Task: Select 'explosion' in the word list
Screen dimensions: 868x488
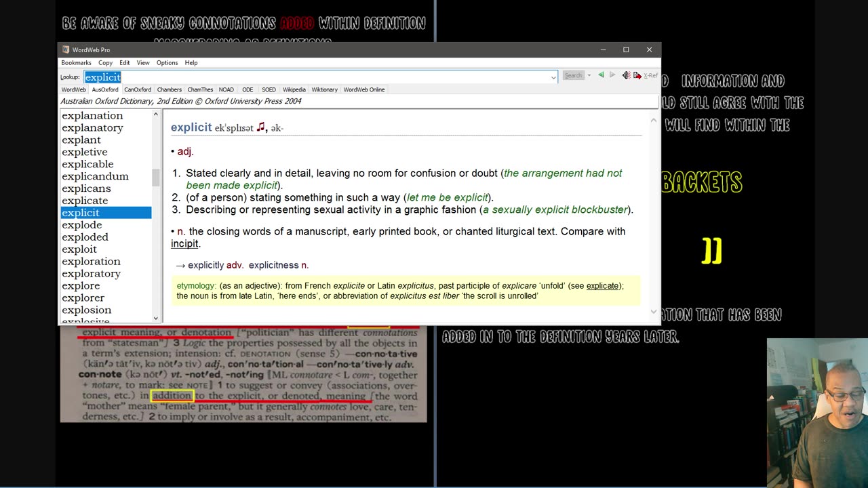Action: (x=87, y=310)
